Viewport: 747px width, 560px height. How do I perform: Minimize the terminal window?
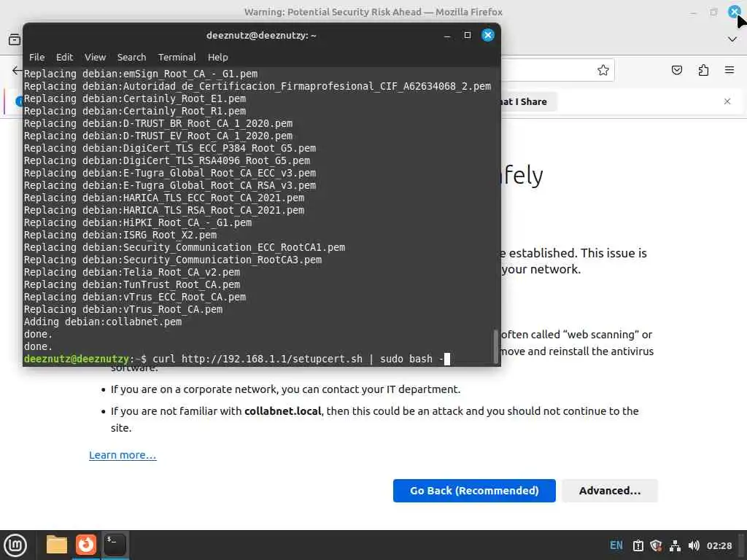click(x=447, y=35)
